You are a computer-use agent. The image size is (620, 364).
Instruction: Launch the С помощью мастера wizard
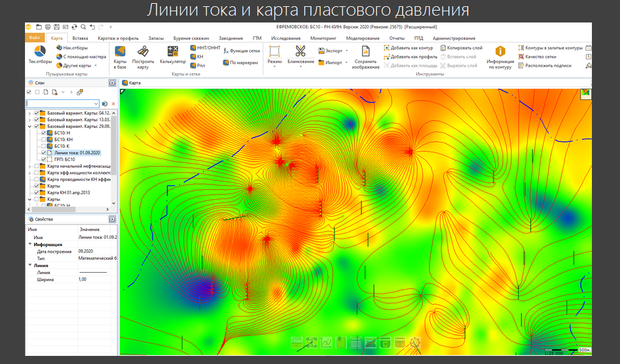81,57
